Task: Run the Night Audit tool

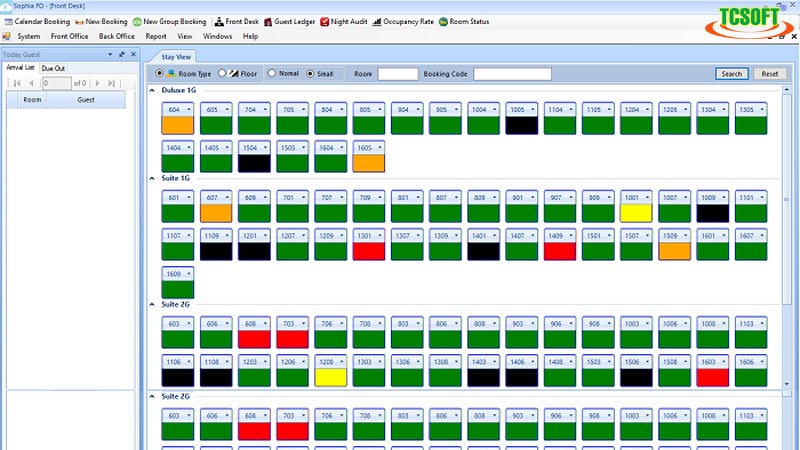Action: 343,21
